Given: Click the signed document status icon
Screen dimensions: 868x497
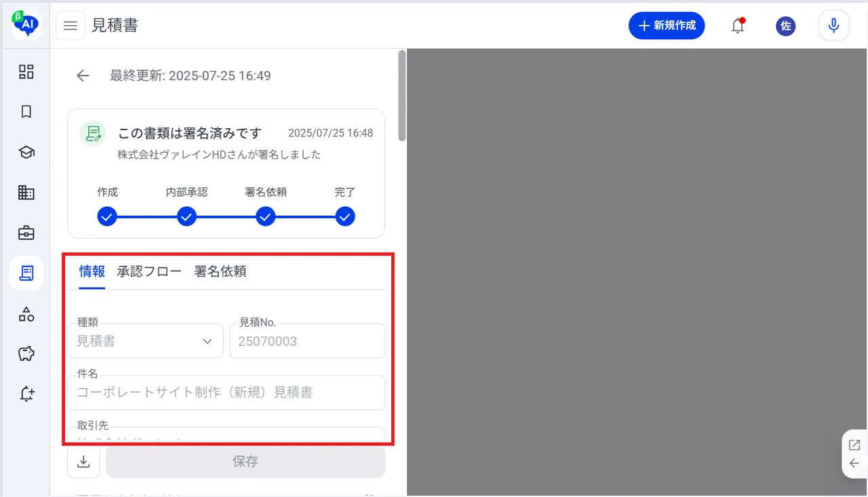Looking at the screenshot, I should click(93, 134).
